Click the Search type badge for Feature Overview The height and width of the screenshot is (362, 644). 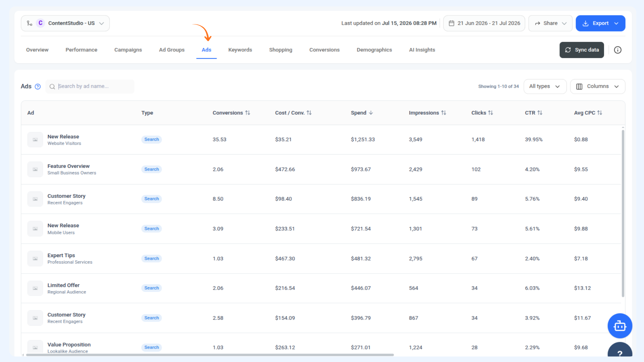(152, 169)
